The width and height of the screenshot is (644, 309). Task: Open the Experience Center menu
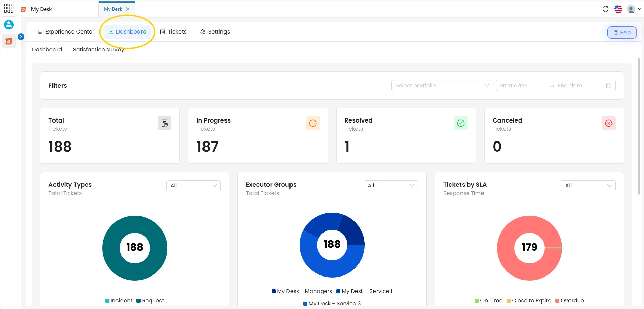(66, 31)
